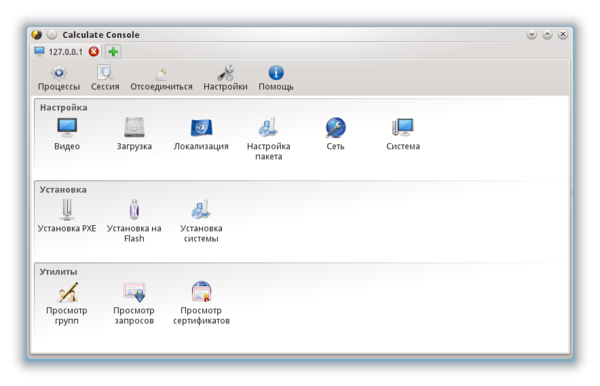This screenshot has width=600, height=386.
Task: Open Просмотр групп utility
Action: [x=67, y=303]
